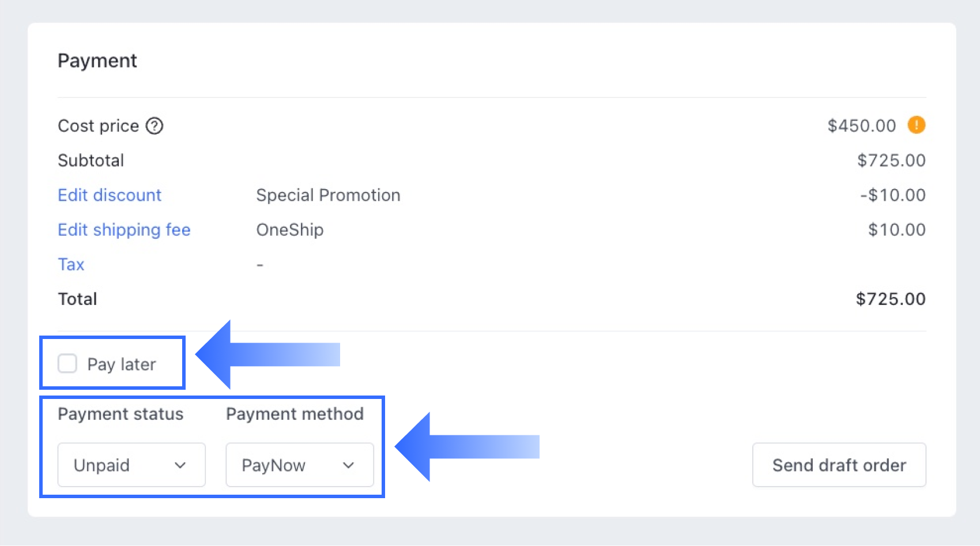Click the Cost price amount $450.00
This screenshot has width=980, height=546.
[x=861, y=126]
